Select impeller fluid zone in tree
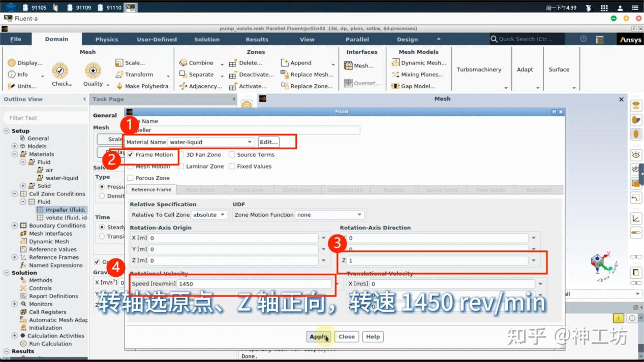 coord(62,210)
